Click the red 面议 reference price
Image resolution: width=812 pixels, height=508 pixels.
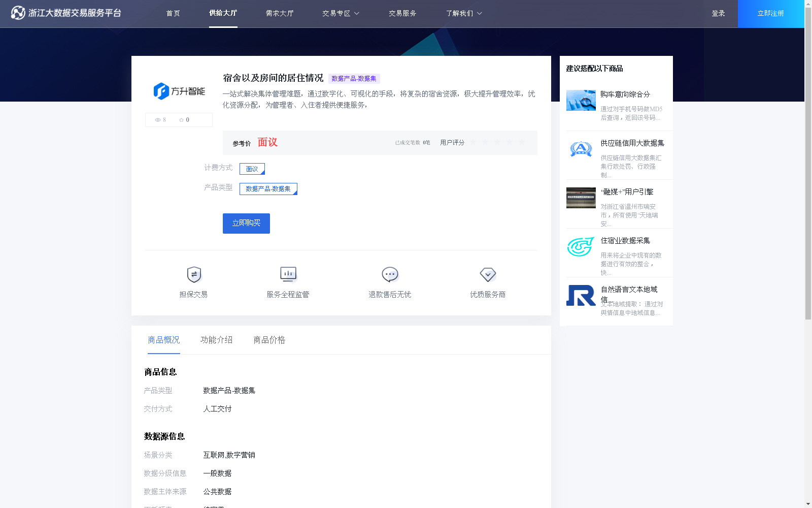pyautogui.click(x=267, y=142)
